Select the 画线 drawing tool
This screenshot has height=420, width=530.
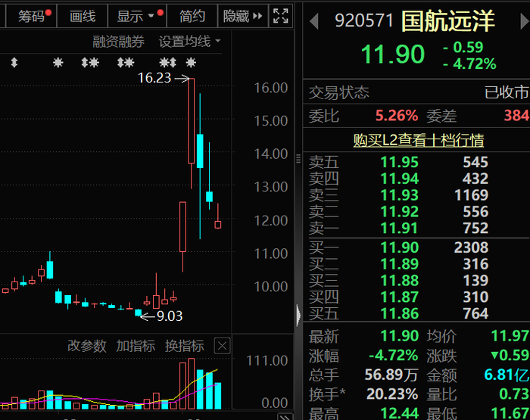82,16
